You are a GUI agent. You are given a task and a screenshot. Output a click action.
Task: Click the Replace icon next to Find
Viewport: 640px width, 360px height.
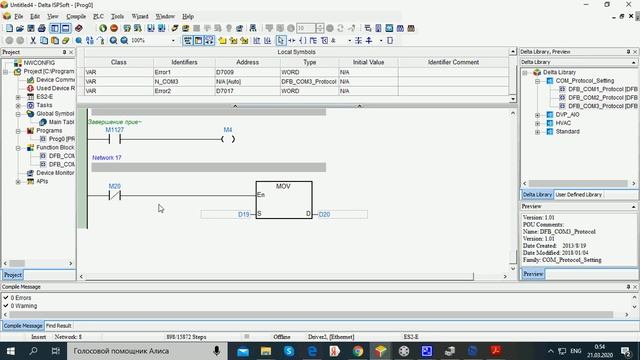click(90, 40)
